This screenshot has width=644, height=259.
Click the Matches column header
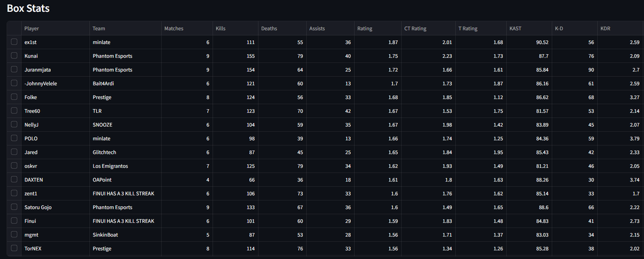click(x=186, y=28)
